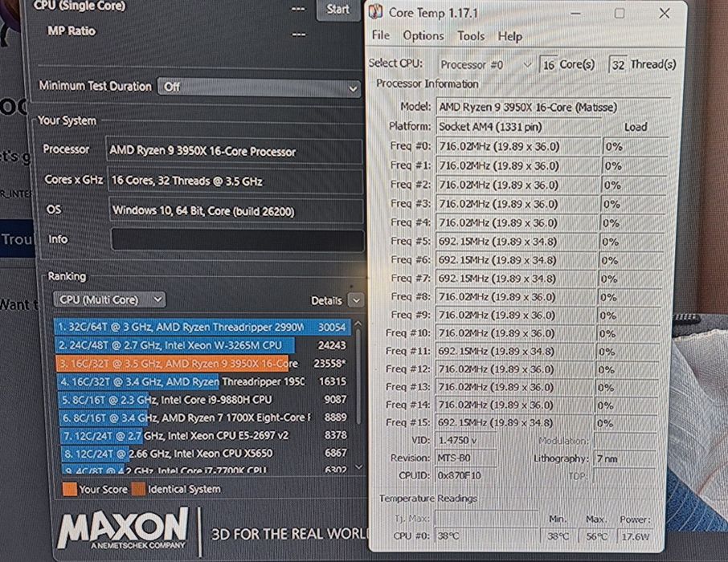Click the Max temperature 56°C reading

click(x=596, y=536)
